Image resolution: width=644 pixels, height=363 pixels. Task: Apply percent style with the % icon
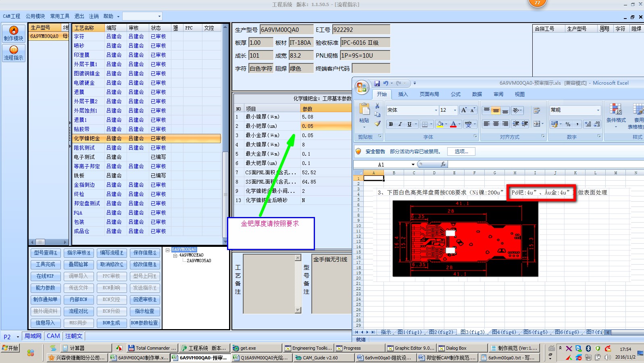click(x=568, y=124)
